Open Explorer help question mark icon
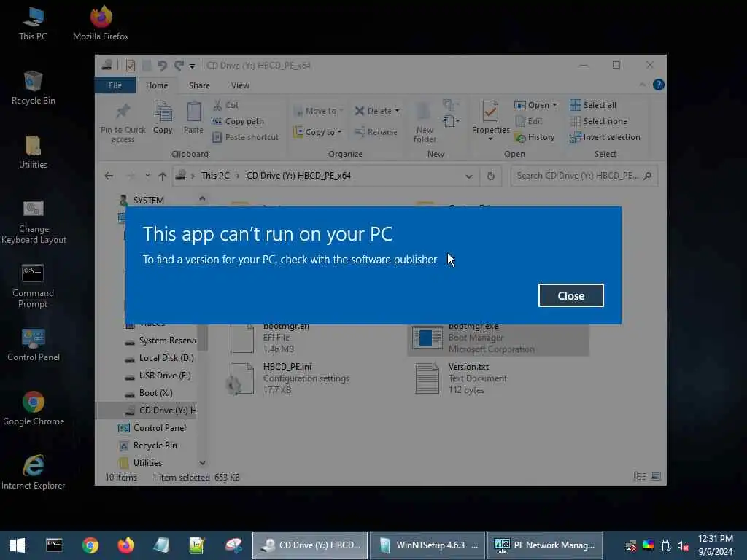This screenshot has width=747, height=560. 659,85
